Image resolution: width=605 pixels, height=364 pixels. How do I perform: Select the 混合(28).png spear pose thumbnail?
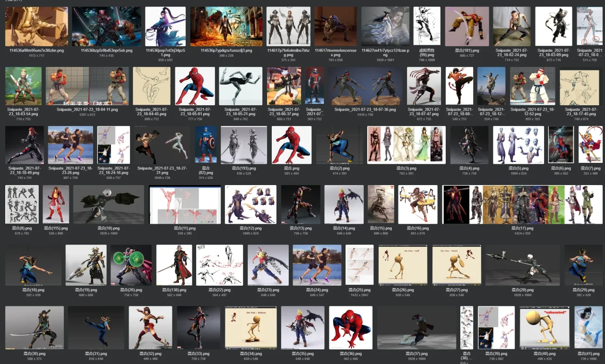(x=523, y=265)
